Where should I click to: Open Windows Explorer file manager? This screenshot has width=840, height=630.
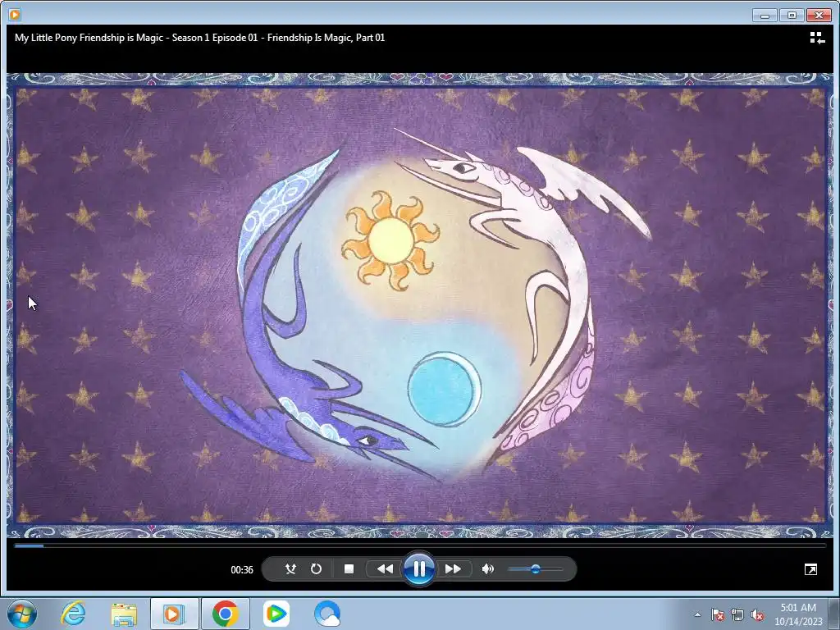point(125,614)
